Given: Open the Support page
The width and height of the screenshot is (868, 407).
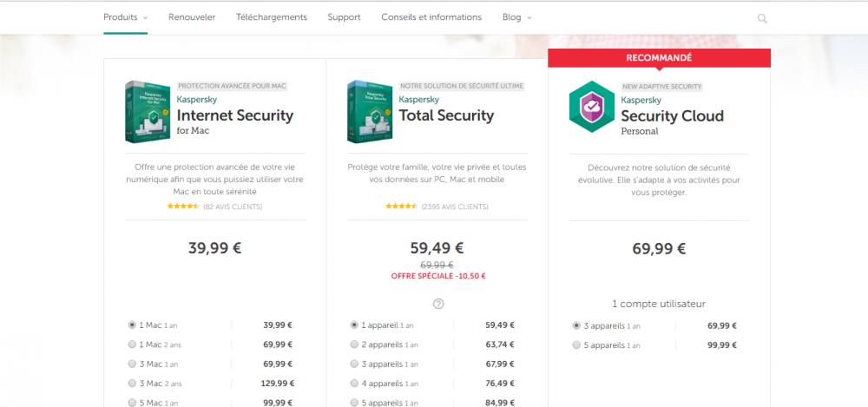Looking at the screenshot, I should pyautogui.click(x=344, y=17).
